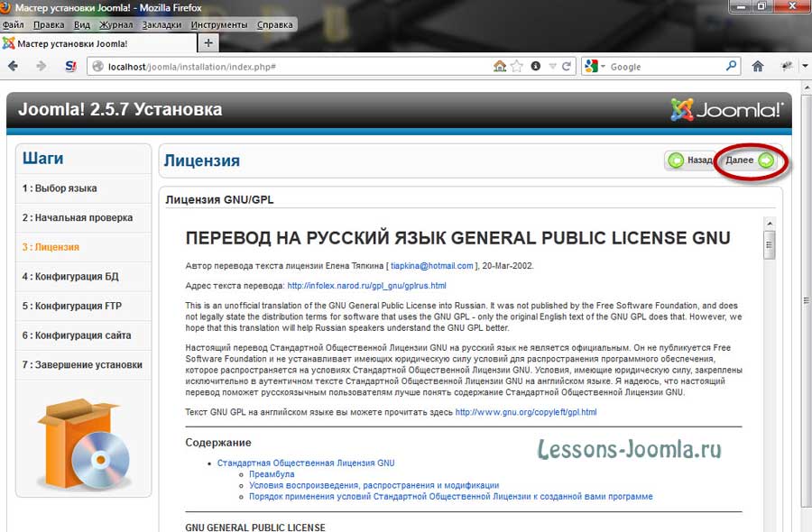Open the tiapkina@hotmail.com email link

click(x=432, y=266)
